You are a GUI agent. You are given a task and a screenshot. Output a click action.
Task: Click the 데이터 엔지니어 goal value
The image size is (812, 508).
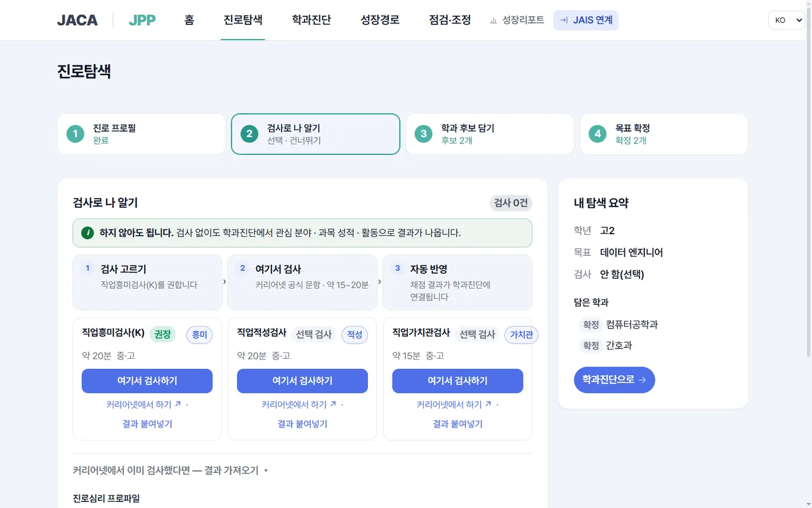coord(631,252)
